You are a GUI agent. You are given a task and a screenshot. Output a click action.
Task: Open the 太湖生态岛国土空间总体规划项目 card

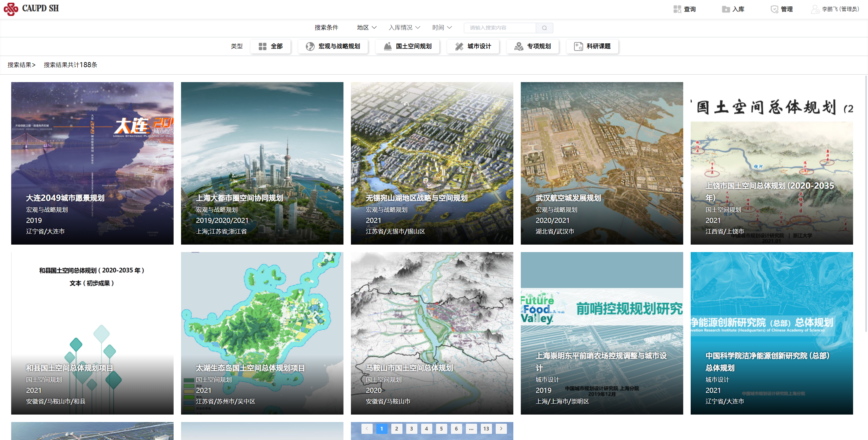[262, 333]
